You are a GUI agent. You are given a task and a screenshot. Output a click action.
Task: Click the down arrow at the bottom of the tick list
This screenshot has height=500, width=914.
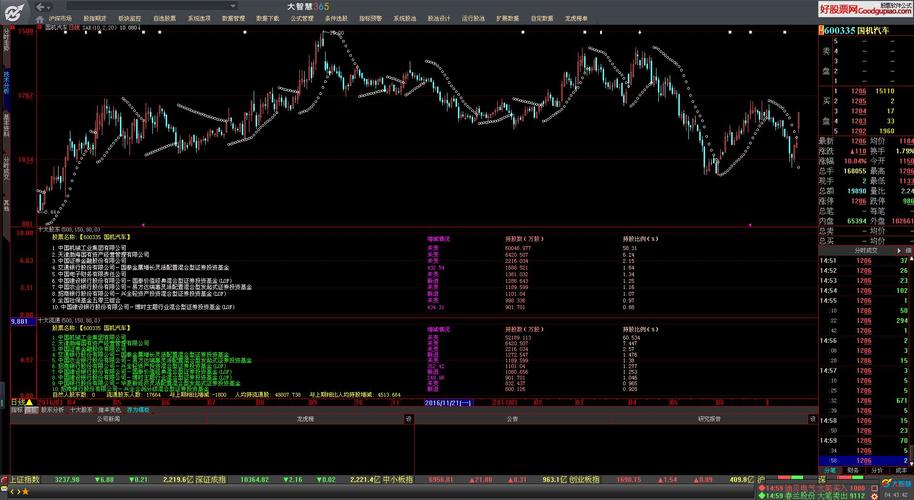(x=911, y=464)
